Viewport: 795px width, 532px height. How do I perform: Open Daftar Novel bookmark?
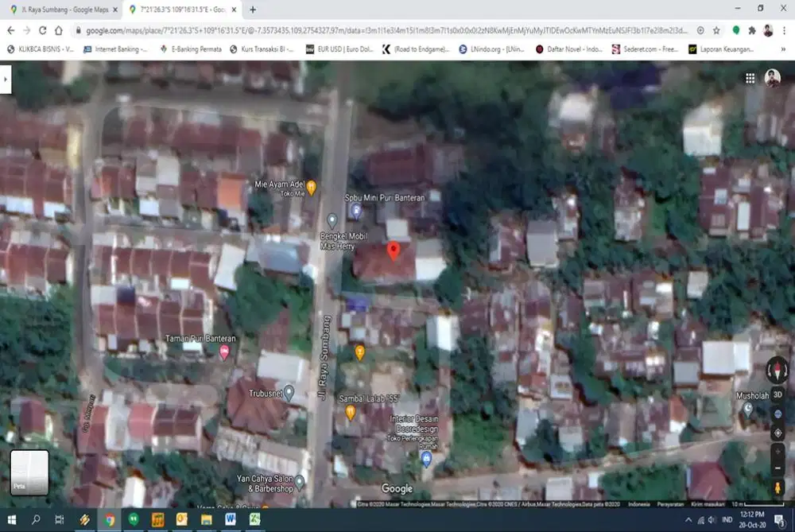click(x=569, y=49)
